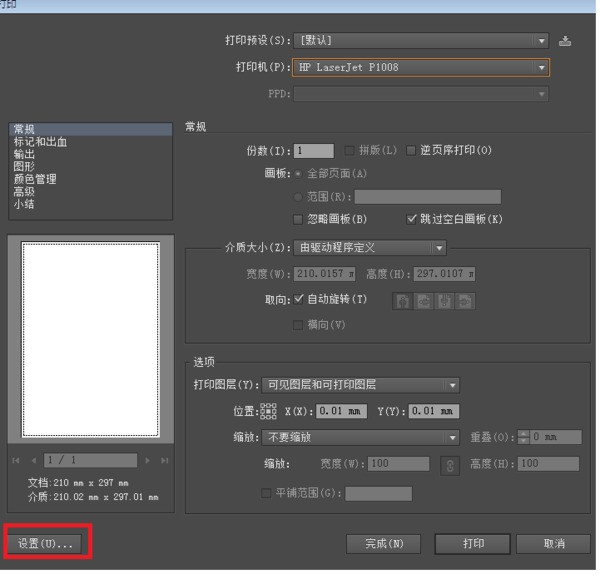600x579 pixels.
Task: Click the 打印 print button
Action: [x=473, y=544]
